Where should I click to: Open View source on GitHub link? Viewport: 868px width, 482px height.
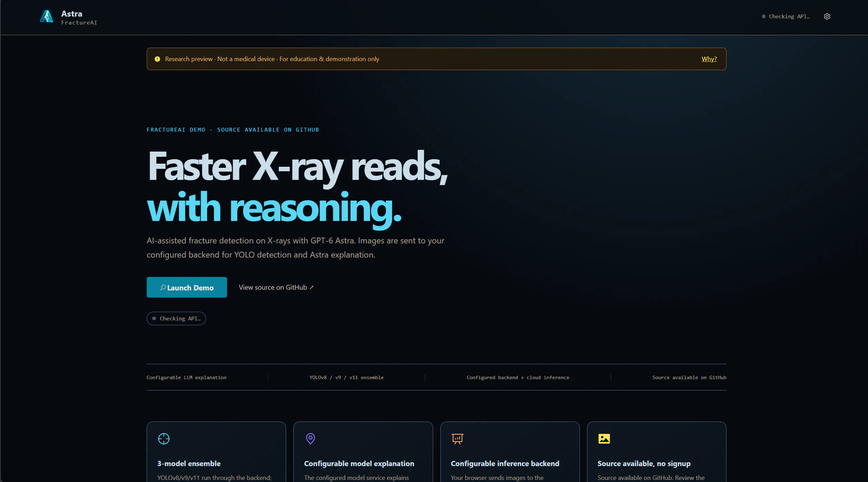point(276,287)
